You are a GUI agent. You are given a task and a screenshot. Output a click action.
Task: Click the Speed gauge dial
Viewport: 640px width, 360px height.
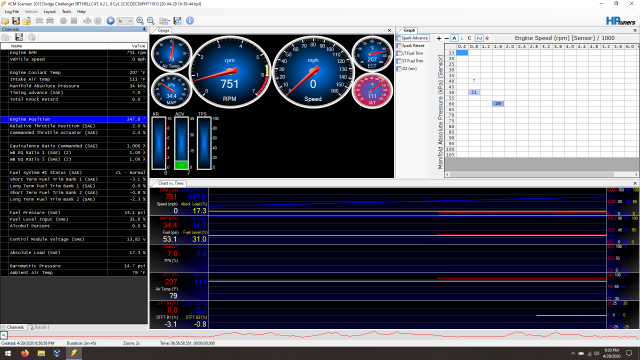pyautogui.click(x=313, y=72)
